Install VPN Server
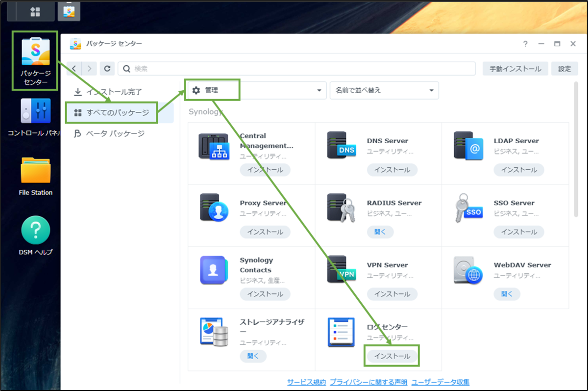The height and width of the screenshot is (391, 588). (x=392, y=294)
